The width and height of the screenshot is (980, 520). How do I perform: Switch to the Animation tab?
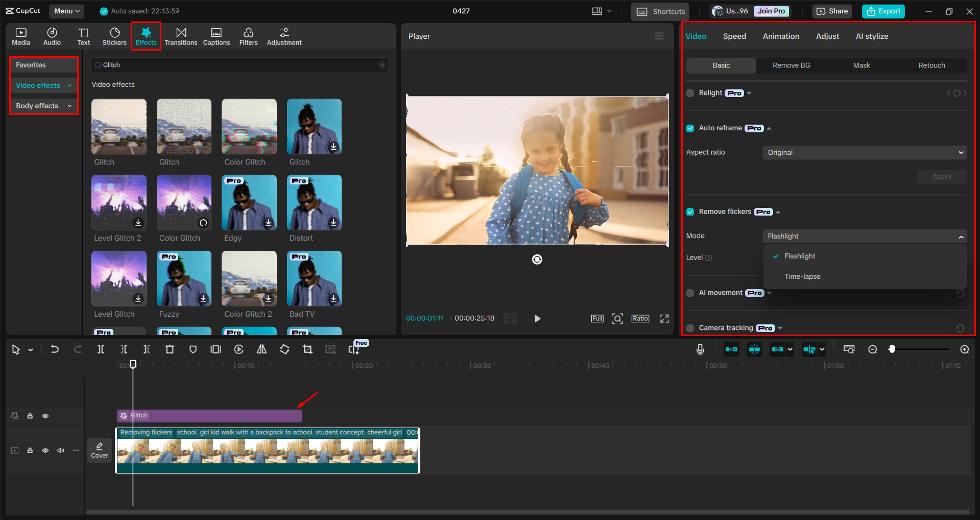(x=780, y=36)
